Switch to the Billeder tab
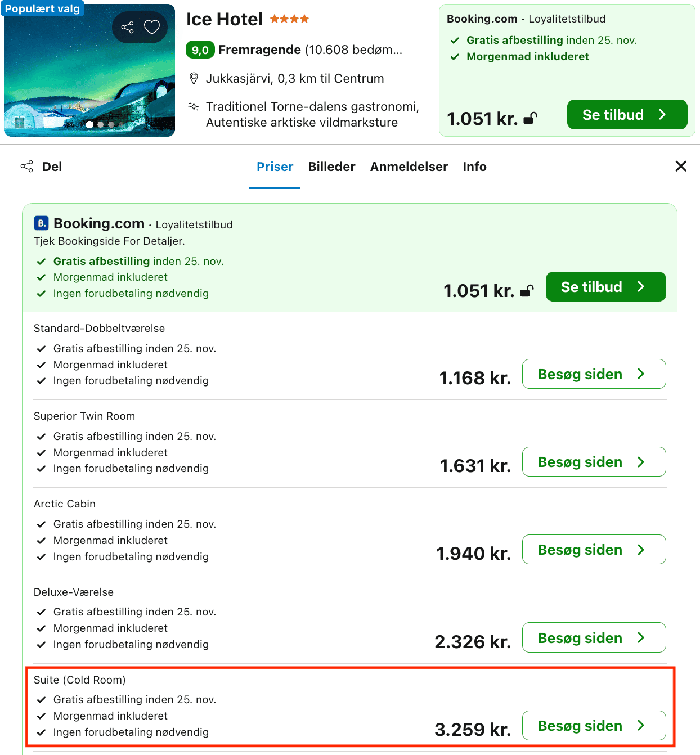 tap(331, 167)
